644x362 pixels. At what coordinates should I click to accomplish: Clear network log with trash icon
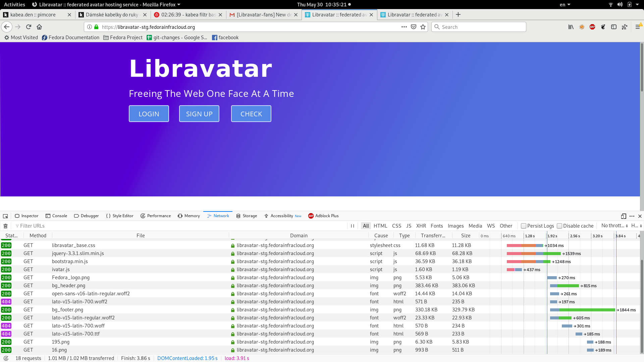[6, 226]
